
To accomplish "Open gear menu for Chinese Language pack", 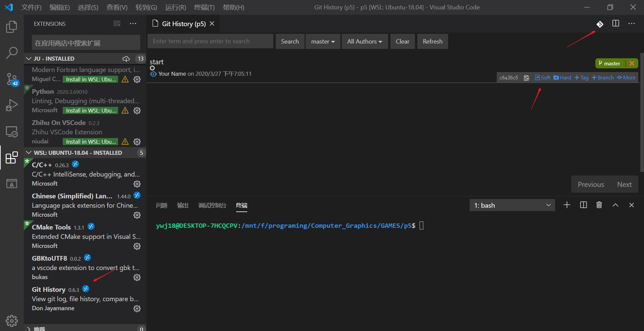I will pyautogui.click(x=137, y=215).
